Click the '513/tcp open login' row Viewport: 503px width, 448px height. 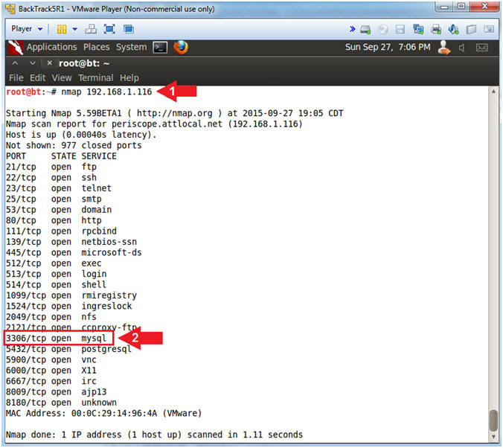(56, 275)
